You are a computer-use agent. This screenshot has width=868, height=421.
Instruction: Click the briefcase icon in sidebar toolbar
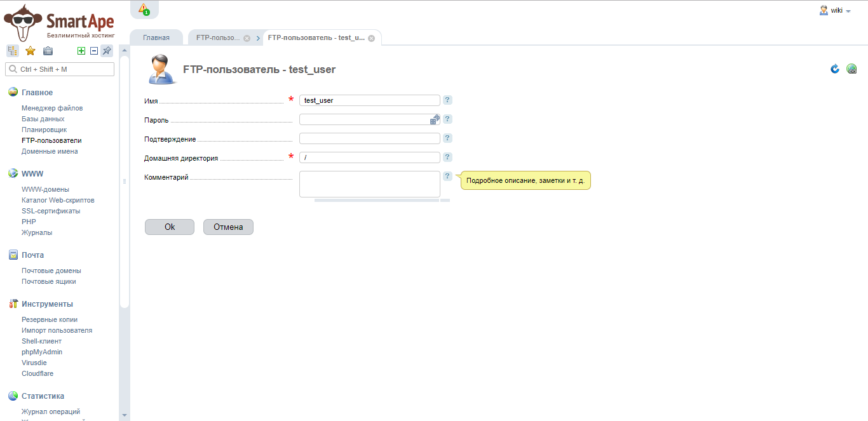click(48, 51)
